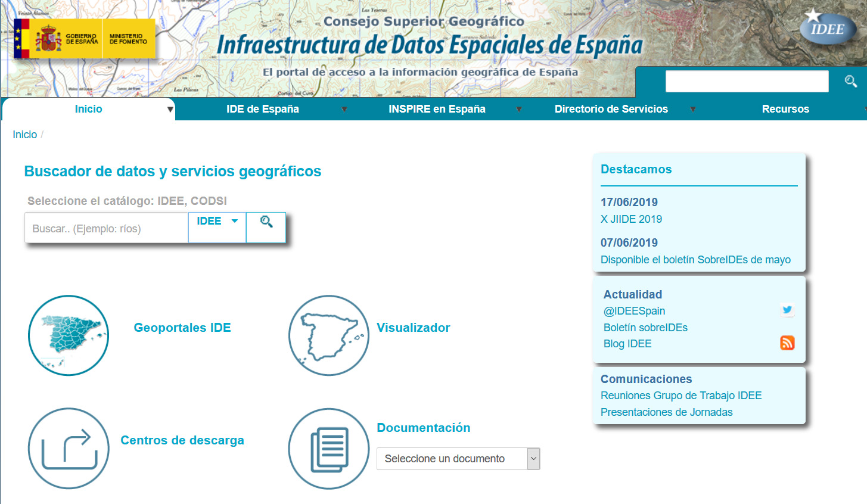The width and height of the screenshot is (867, 504).
Task: Open the Twitter bird icon
Action: tap(787, 310)
